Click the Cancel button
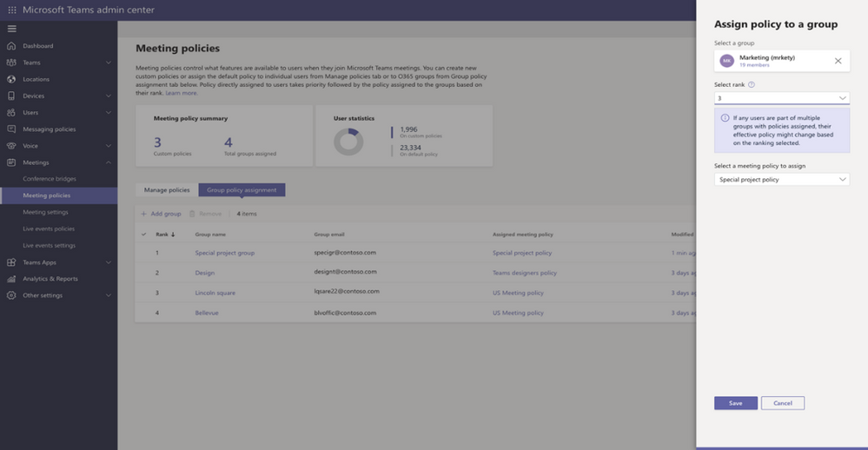 (782, 403)
